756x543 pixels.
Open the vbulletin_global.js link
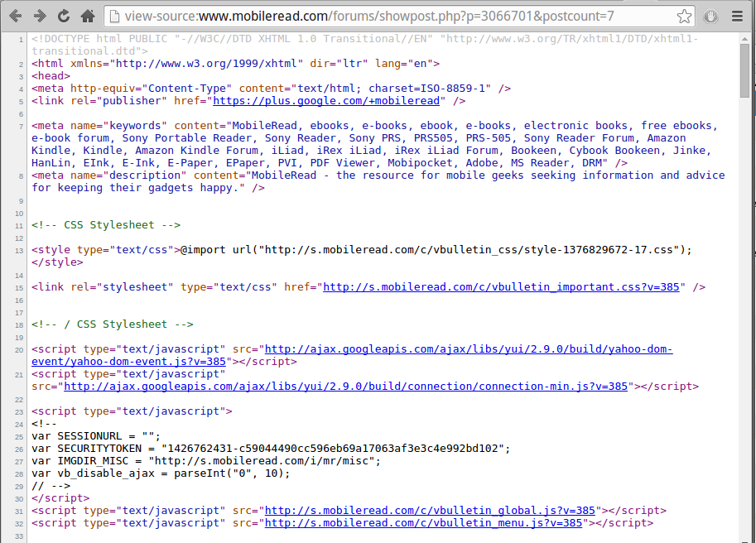430,511
